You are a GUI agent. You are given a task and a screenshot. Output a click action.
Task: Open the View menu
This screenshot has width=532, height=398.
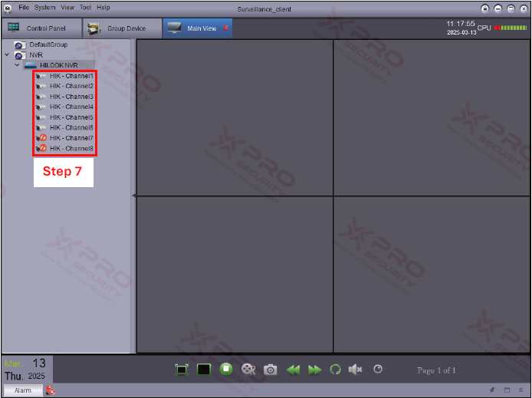(67, 8)
